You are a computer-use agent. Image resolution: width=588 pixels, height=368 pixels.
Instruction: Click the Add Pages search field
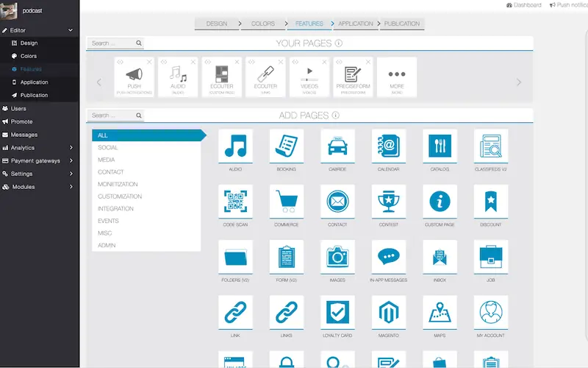point(115,116)
